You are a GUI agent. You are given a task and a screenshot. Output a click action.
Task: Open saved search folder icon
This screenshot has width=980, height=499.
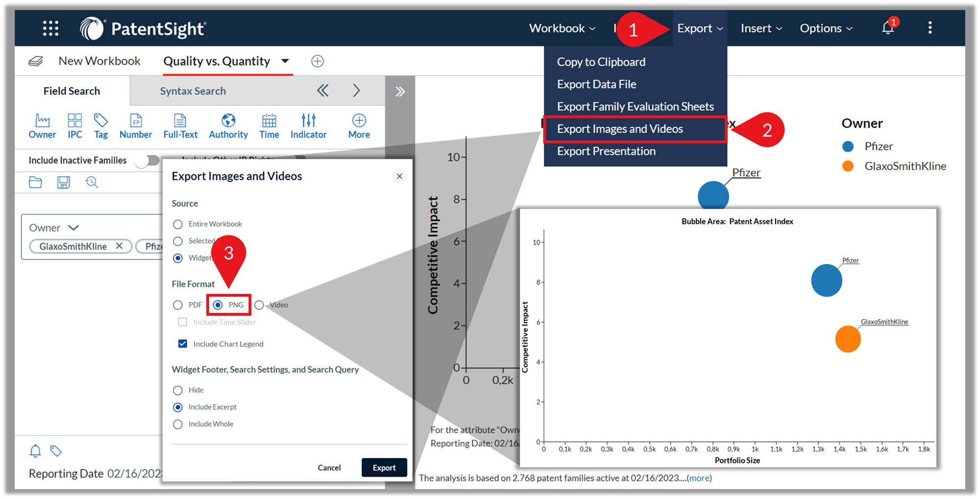(x=35, y=182)
